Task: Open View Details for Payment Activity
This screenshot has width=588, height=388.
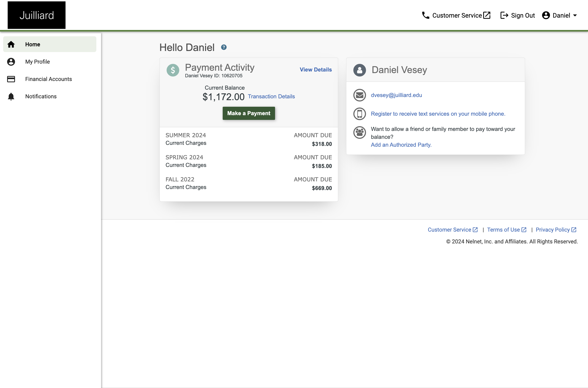Action: click(316, 70)
